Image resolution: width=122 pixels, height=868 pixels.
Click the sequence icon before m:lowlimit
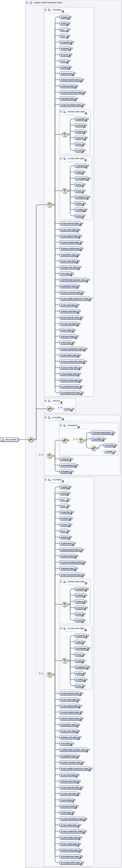pos(93,448)
